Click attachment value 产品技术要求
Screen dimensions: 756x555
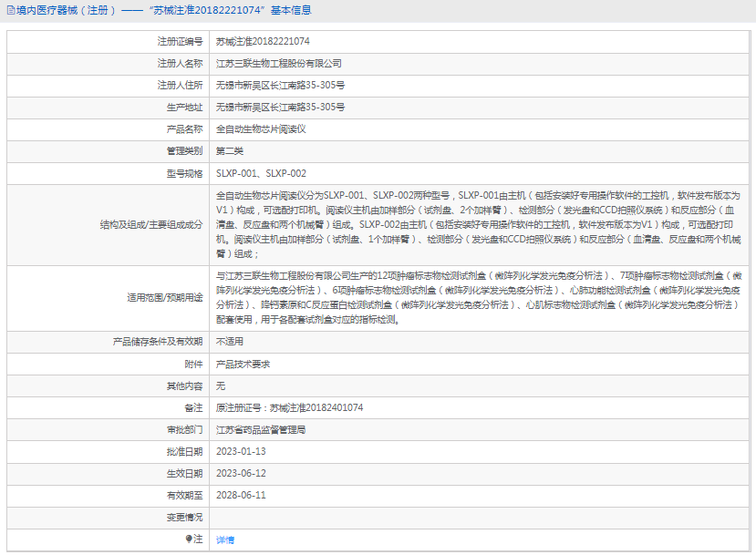click(243, 365)
